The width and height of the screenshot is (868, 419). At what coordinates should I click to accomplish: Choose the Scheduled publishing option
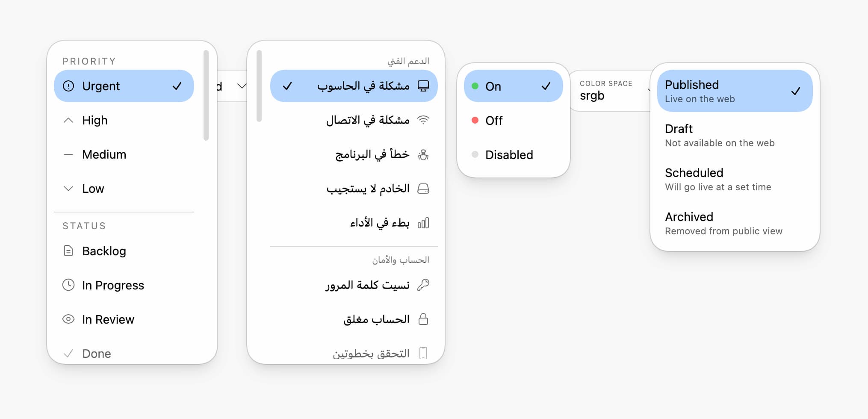pos(734,179)
